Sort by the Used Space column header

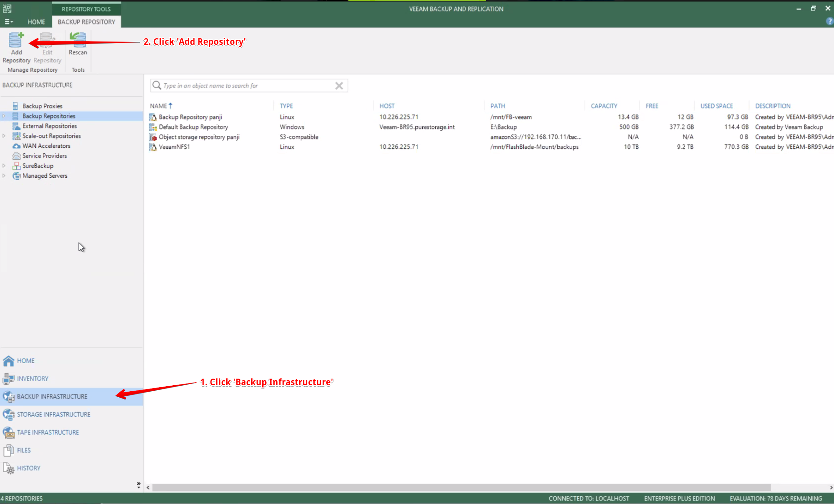point(717,106)
